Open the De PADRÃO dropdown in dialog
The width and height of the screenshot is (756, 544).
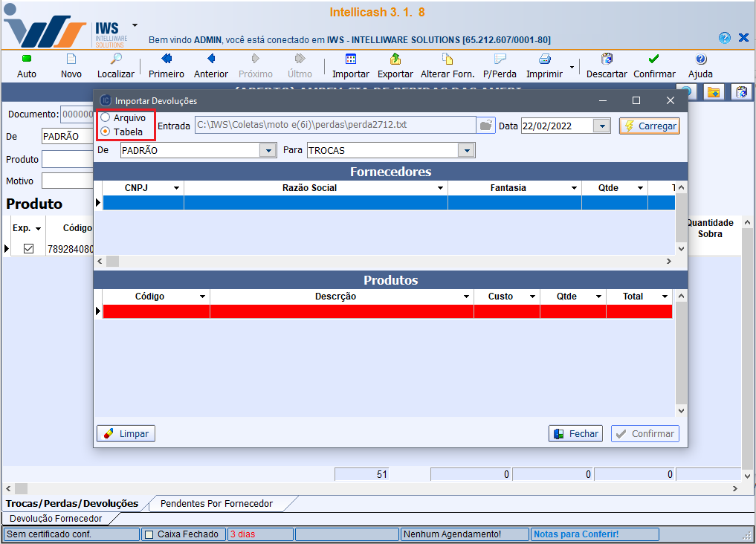click(x=268, y=150)
